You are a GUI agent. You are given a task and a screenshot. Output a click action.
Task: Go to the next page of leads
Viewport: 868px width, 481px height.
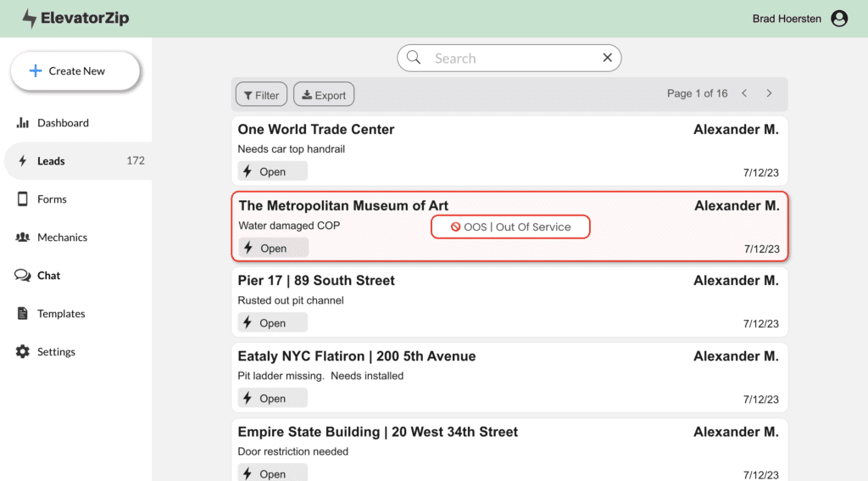point(769,93)
